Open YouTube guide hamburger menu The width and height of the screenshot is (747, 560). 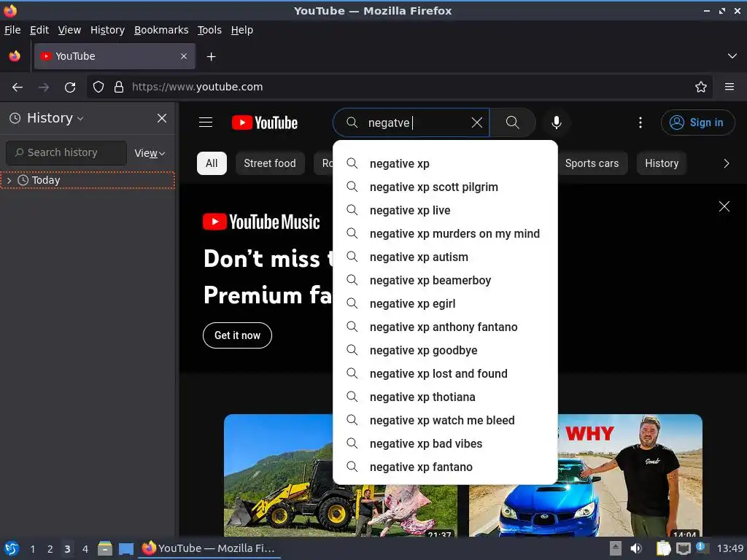coord(205,122)
